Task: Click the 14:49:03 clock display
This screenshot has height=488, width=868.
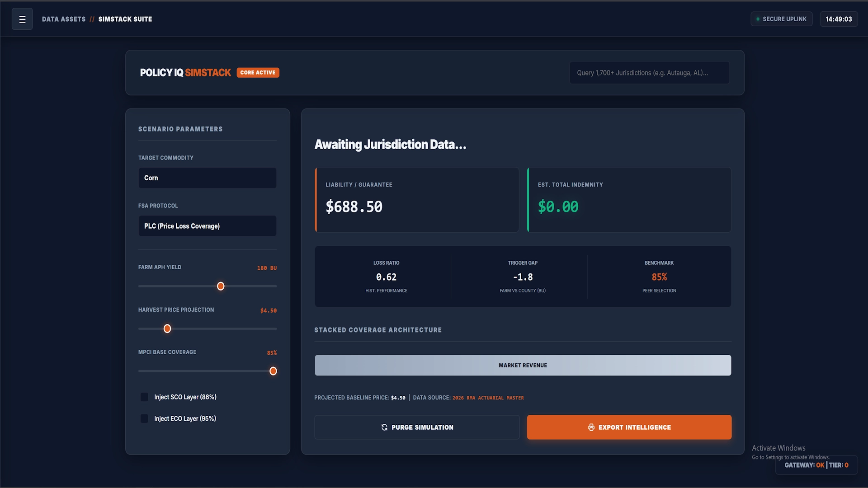Action: tap(839, 19)
